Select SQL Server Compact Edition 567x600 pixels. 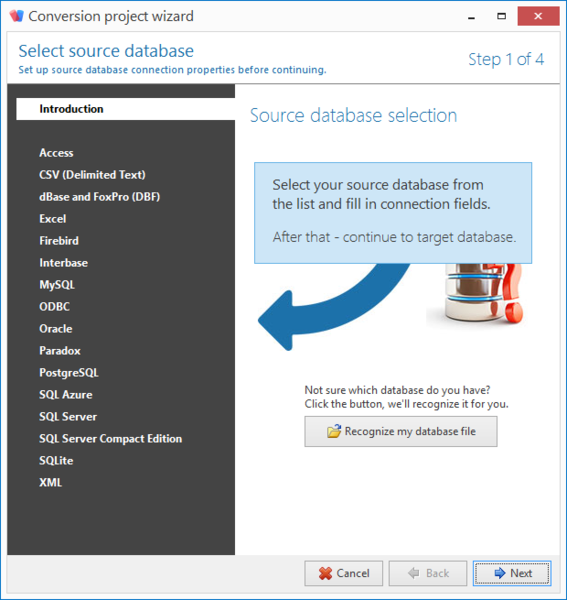tap(111, 439)
